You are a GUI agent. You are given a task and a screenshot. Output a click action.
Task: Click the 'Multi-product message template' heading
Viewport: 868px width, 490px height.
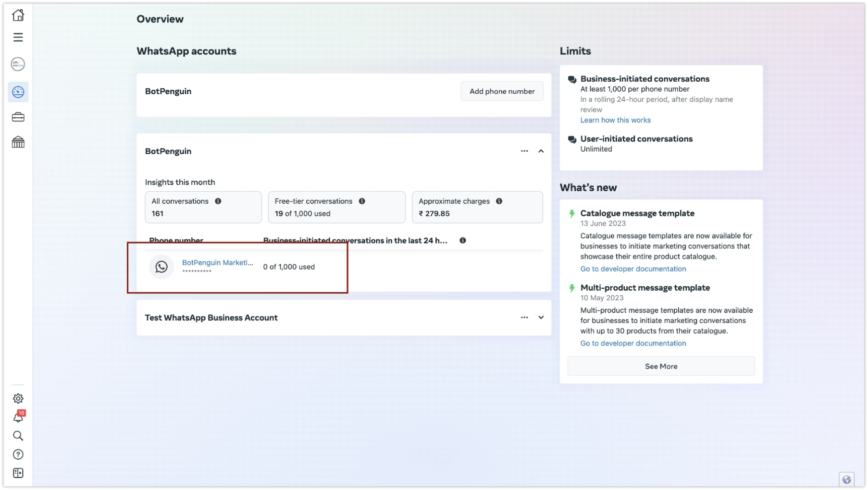click(x=645, y=288)
